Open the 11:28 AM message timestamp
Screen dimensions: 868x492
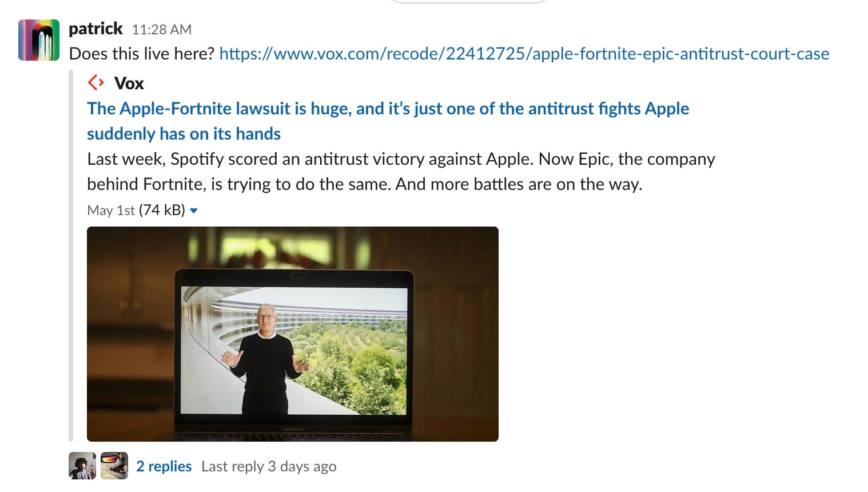(162, 29)
